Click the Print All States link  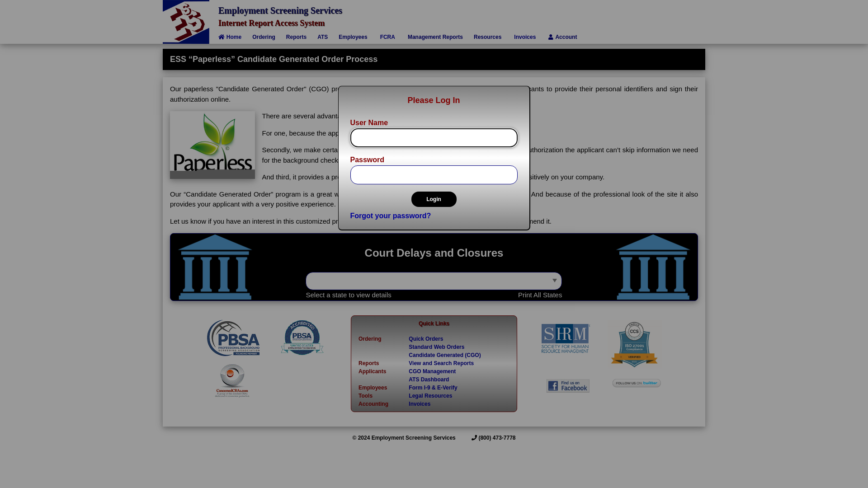tap(540, 294)
